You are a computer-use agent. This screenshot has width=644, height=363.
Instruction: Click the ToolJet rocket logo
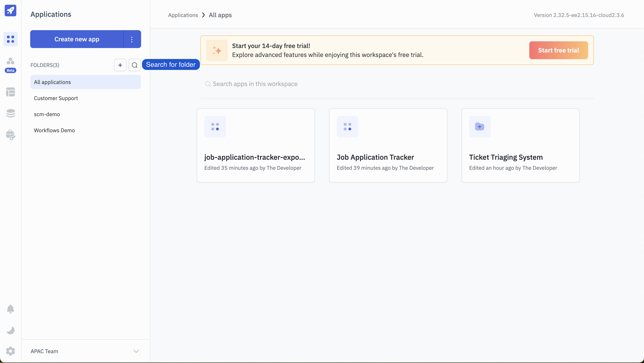point(11,10)
